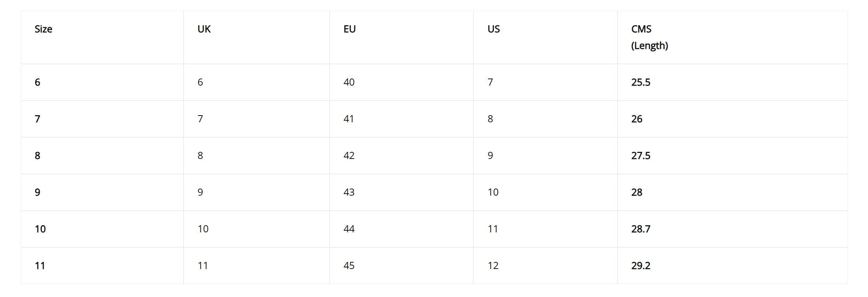This screenshot has height=297, width=868.
Task: Click the 25.5 cm length value
Action: tap(640, 82)
